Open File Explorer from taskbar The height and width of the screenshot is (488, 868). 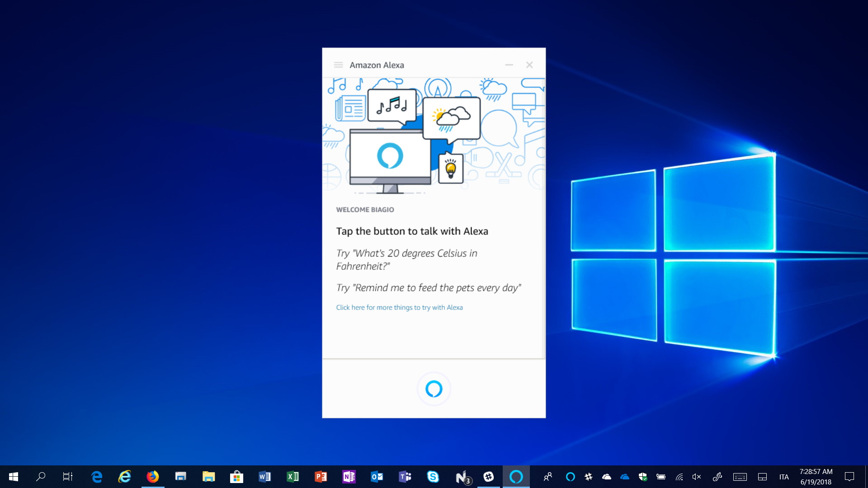(x=208, y=477)
